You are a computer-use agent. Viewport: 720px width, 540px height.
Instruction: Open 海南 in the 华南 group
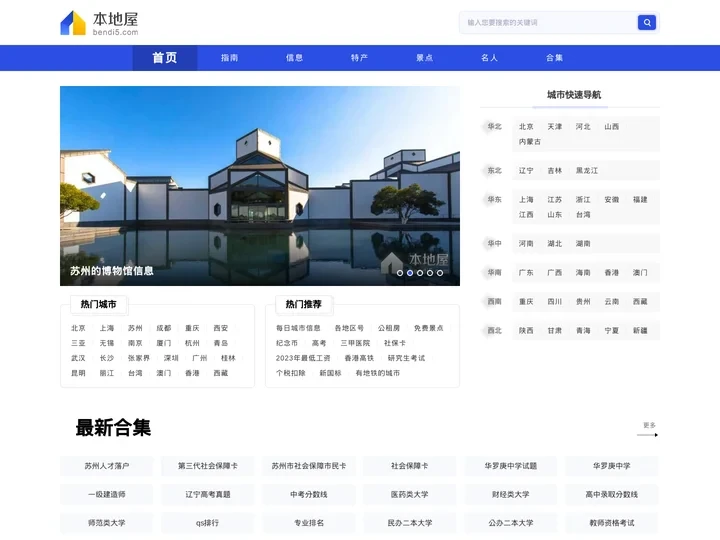[x=583, y=273]
